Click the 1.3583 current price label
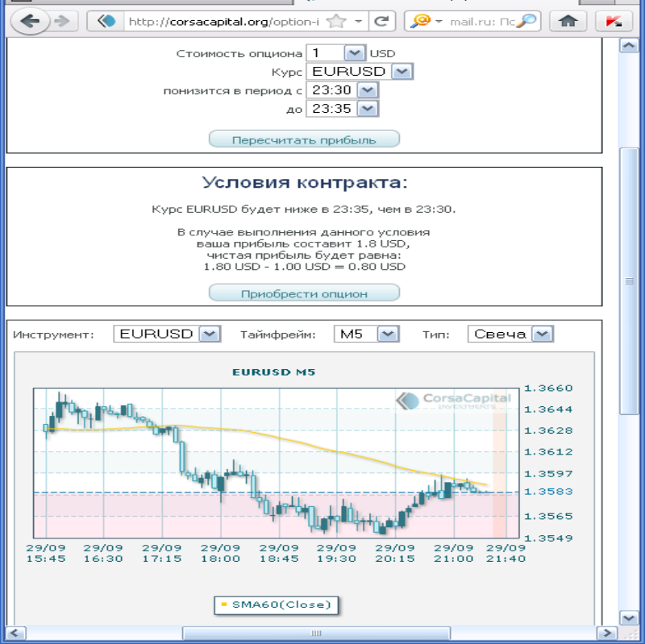Image resolution: width=645 pixels, height=644 pixels. coord(548,492)
